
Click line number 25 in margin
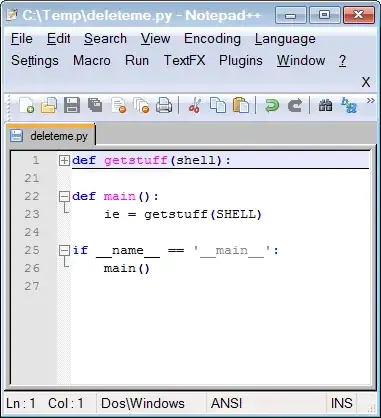pos(32,250)
